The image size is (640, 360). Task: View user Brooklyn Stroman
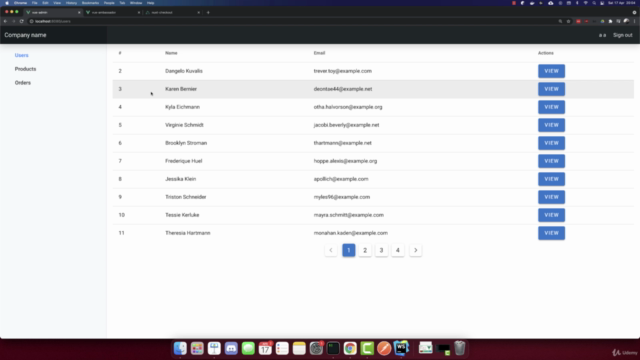tap(551, 143)
